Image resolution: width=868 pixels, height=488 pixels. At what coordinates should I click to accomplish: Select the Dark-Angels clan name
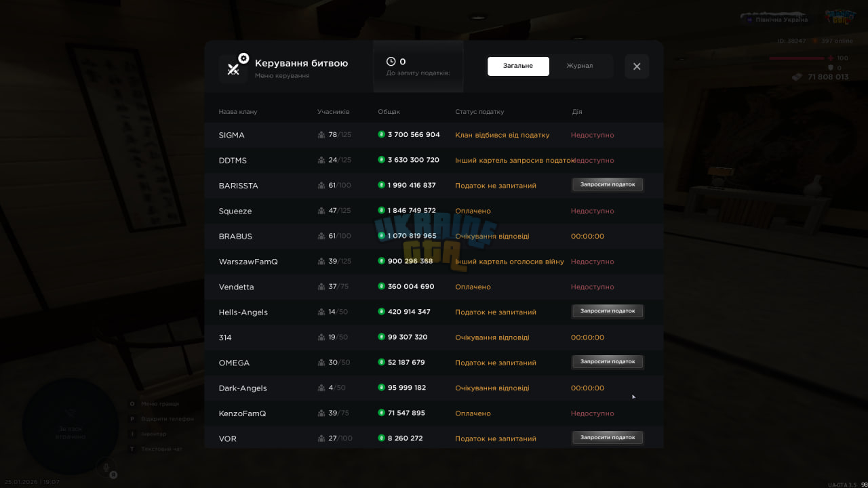pos(243,388)
